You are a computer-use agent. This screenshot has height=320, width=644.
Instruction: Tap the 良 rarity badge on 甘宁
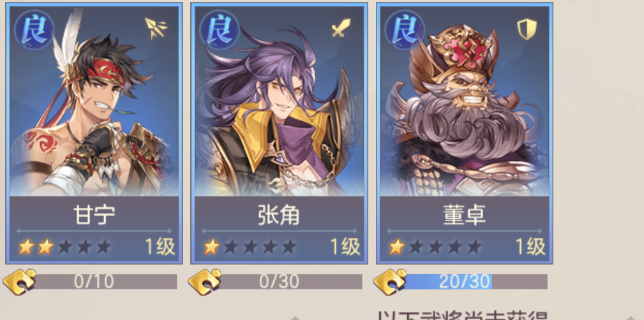point(34,30)
